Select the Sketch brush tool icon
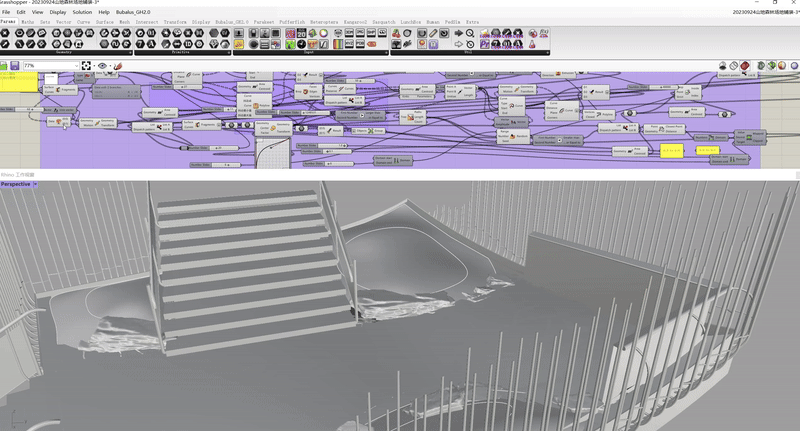Viewport: 800px width, 431px height. pos(118,66)
